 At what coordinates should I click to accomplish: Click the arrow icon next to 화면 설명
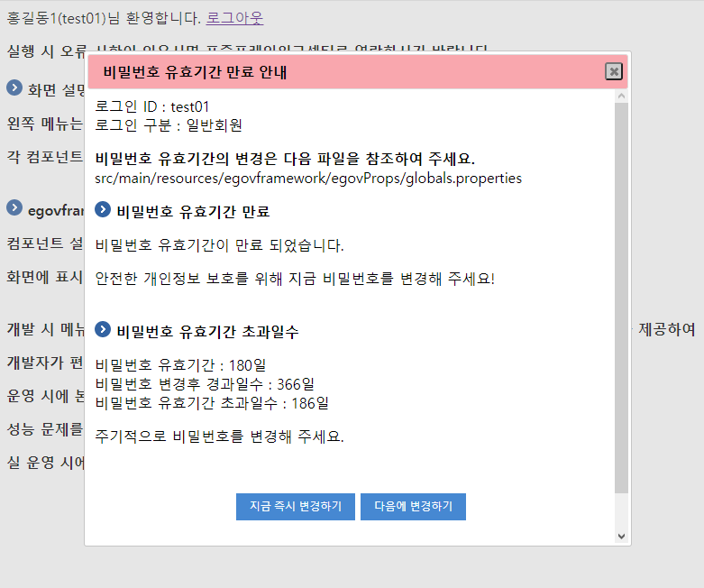point(14,87)
